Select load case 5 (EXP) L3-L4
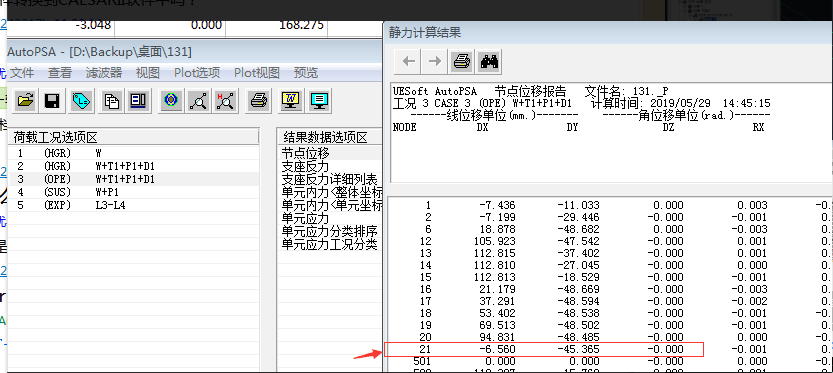The width and height of the screenshot is (833, 373). [x=134, y=205]
